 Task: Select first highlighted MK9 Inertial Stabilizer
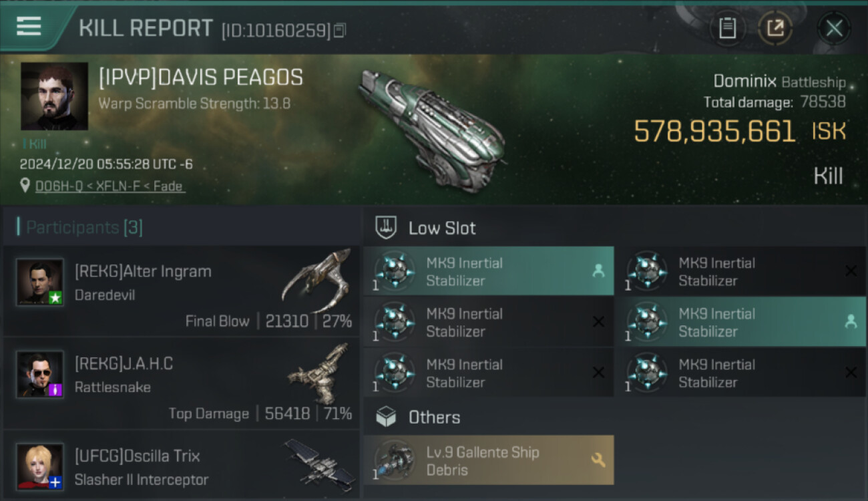[x=488, y=271]
